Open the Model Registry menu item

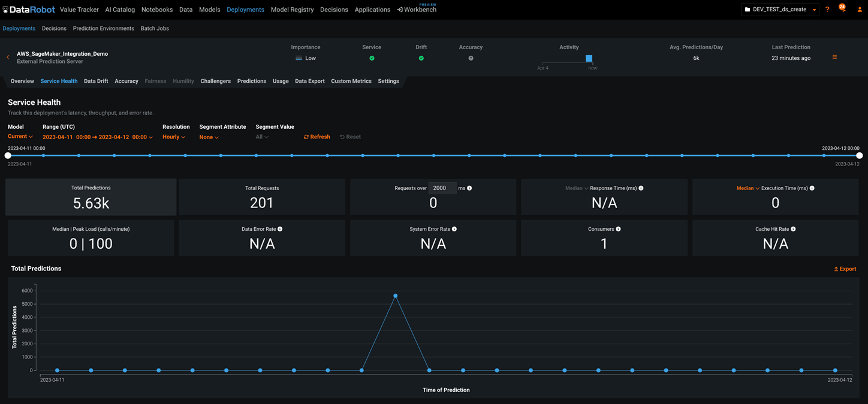click(x=292, y=10)
